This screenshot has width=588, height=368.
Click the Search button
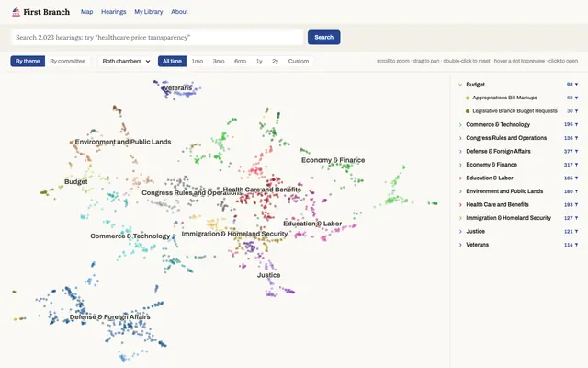(324, 37)
